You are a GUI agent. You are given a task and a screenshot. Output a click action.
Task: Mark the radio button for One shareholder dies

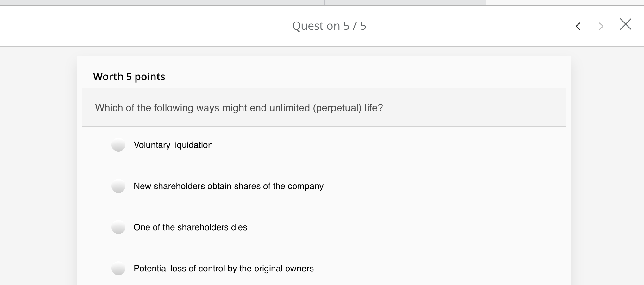point(118,227)
